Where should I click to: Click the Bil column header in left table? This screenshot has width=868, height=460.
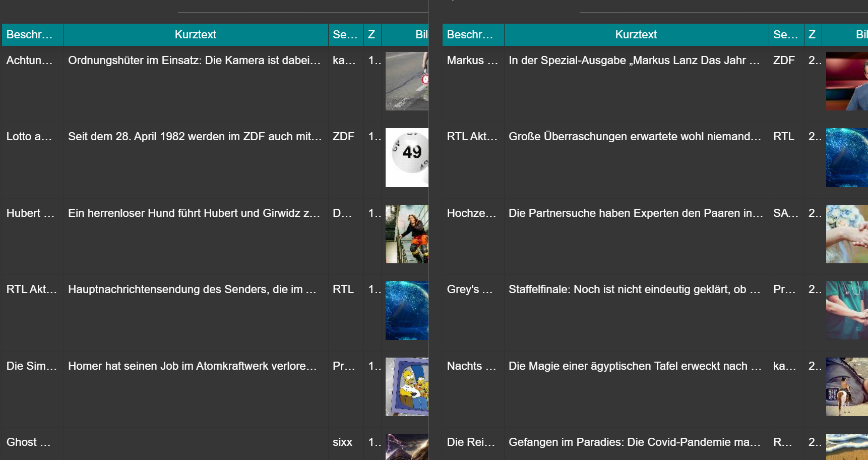point(405,35)
